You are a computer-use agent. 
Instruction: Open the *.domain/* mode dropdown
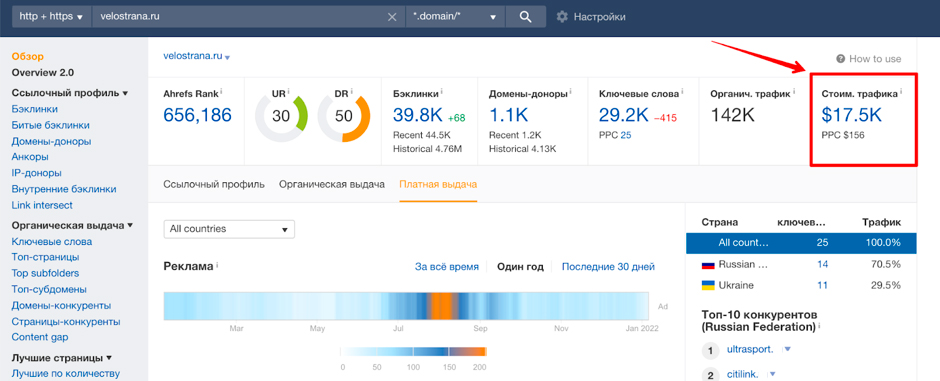[455, 17]
